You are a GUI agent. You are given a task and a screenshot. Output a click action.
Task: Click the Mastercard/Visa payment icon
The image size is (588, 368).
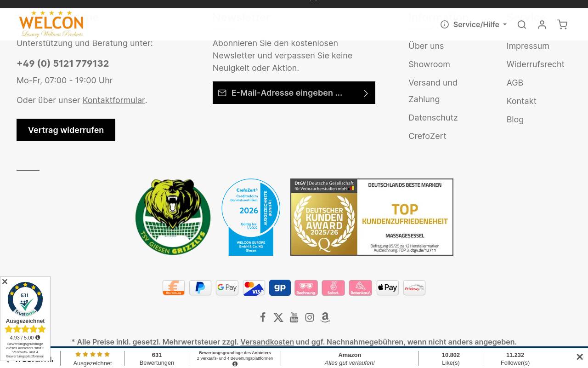(x=254, y=287)
